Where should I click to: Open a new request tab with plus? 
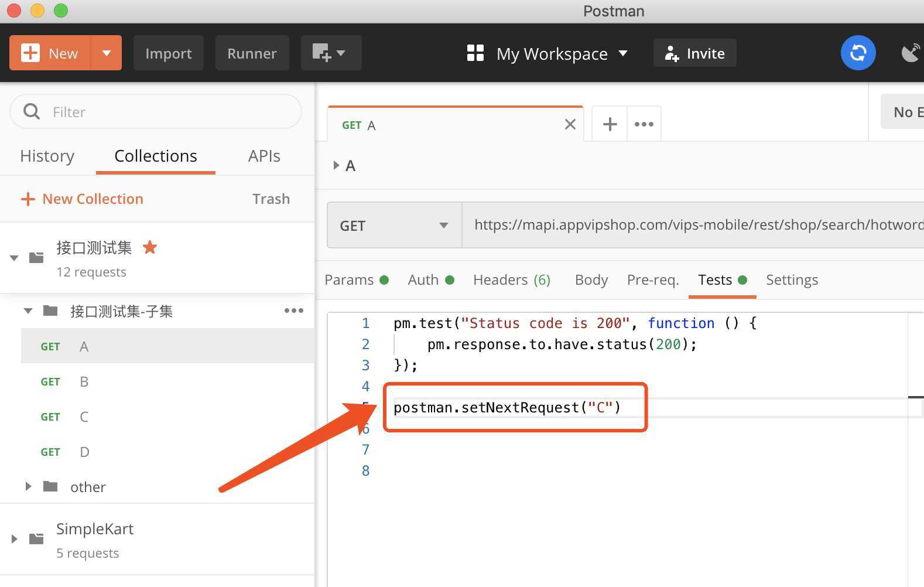click(x=610, y=124)
